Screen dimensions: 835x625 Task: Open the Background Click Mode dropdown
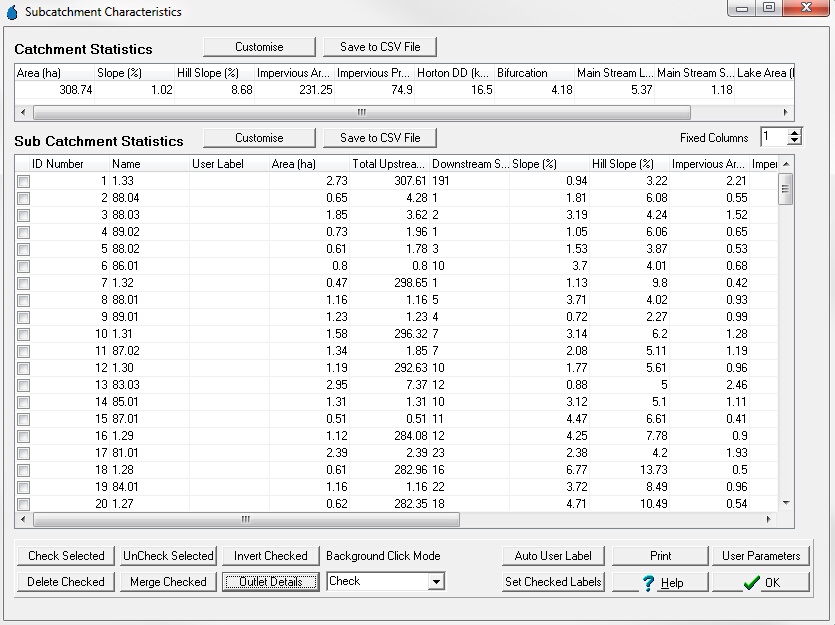coord(435,581)
